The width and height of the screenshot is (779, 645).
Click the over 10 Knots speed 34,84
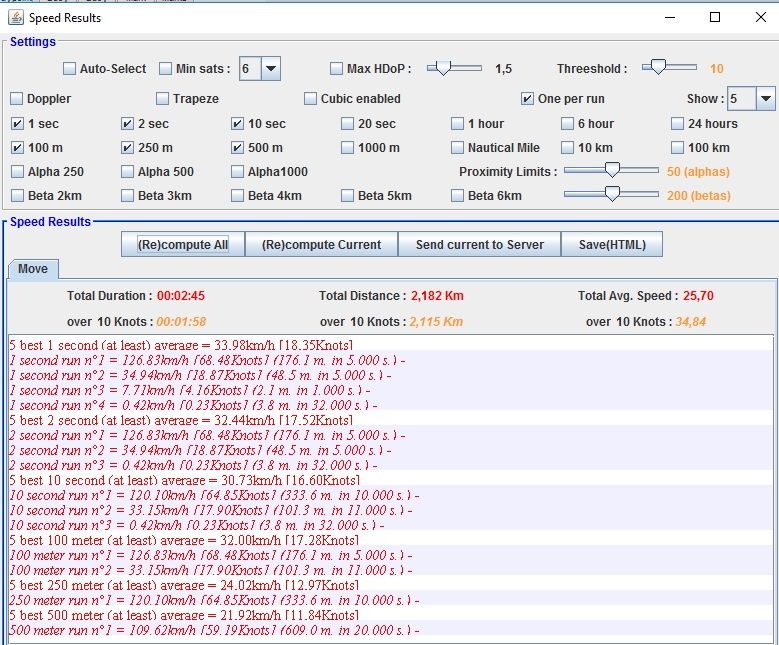(x=691, y=322)
